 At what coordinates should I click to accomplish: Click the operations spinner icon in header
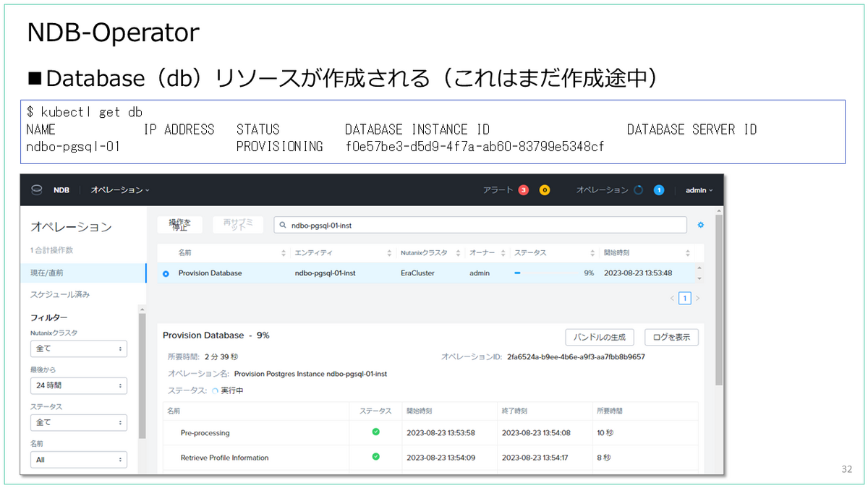tap(639, 190)
